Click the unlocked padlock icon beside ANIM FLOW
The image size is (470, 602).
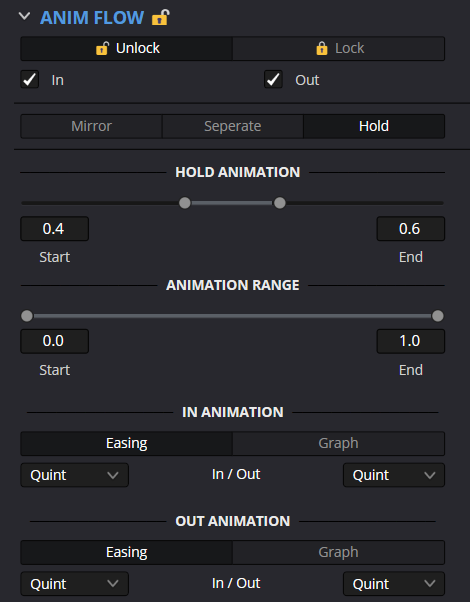[161, 18]
